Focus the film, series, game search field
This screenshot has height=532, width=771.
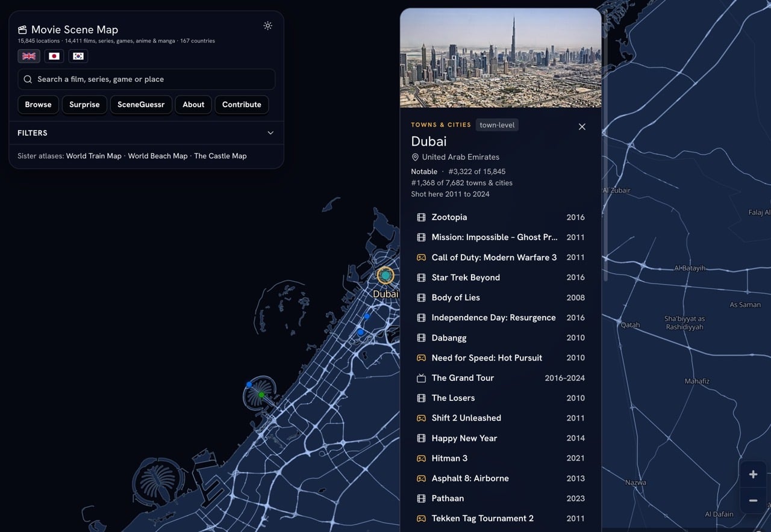(146, 79)
